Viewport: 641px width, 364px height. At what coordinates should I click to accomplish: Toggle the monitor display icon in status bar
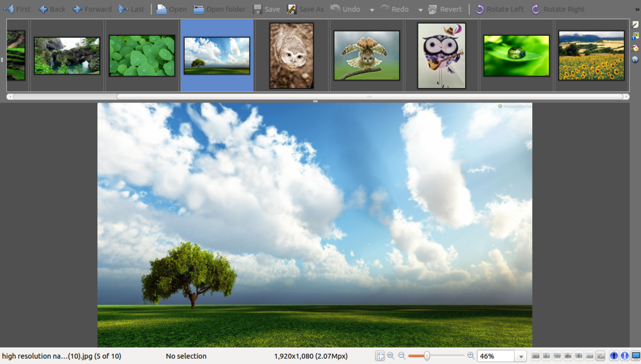pos(636,356)
